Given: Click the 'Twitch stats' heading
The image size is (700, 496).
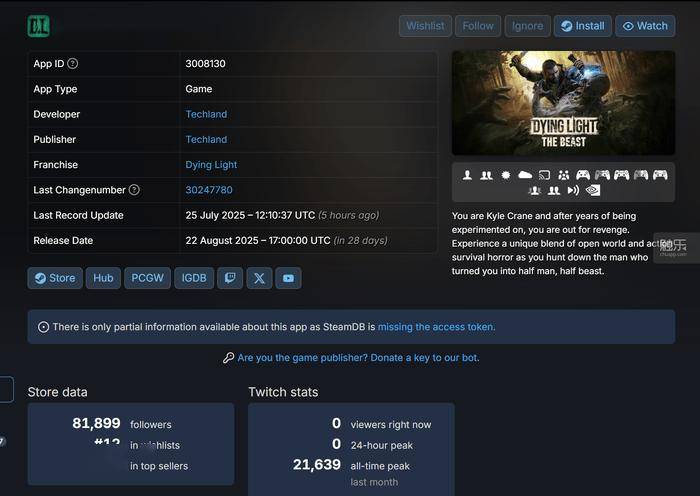Looking at the screenshot, I should (x=283, y=392).
